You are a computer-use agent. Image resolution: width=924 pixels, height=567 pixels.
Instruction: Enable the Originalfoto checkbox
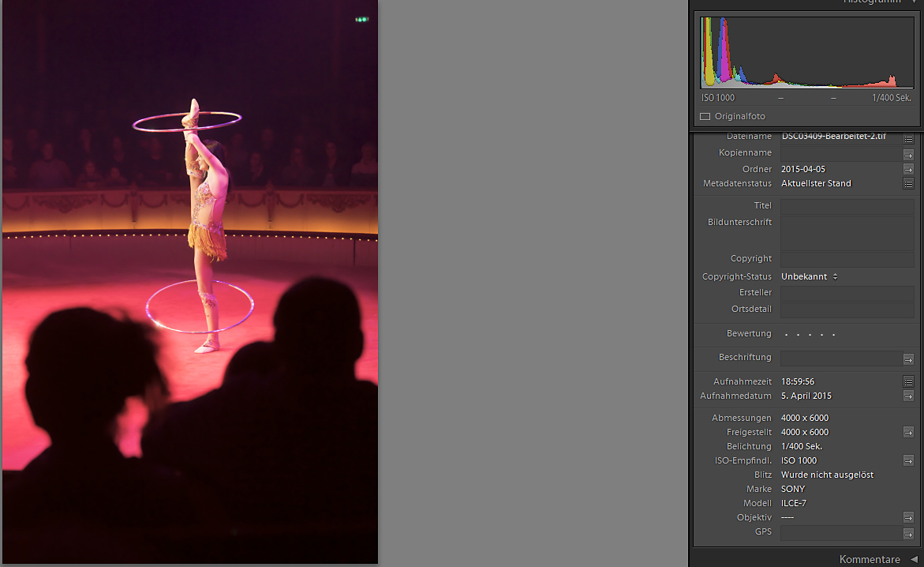click(x=705, y=116)
